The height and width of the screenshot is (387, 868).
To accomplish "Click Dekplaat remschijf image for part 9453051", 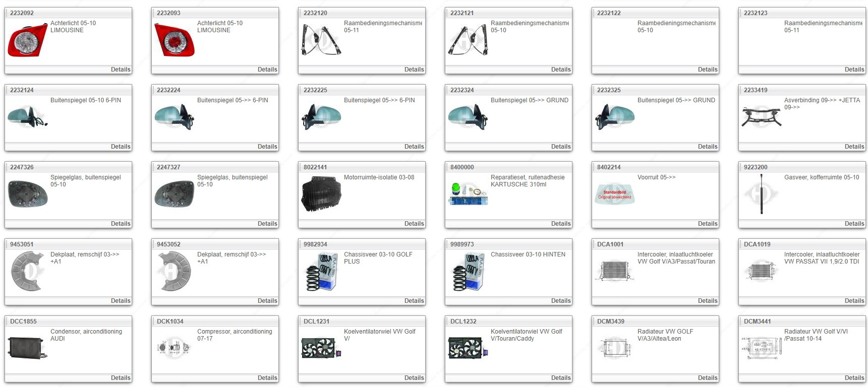I will point(28,272).
